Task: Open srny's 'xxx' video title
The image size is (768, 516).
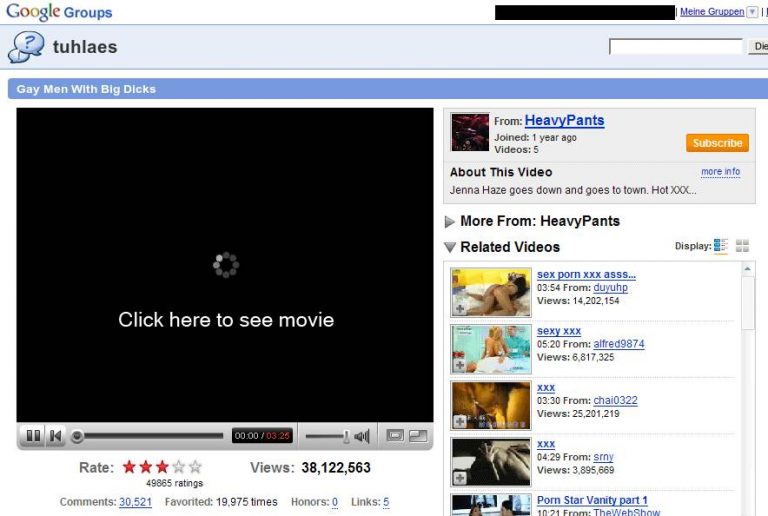Action: (546, 444)
